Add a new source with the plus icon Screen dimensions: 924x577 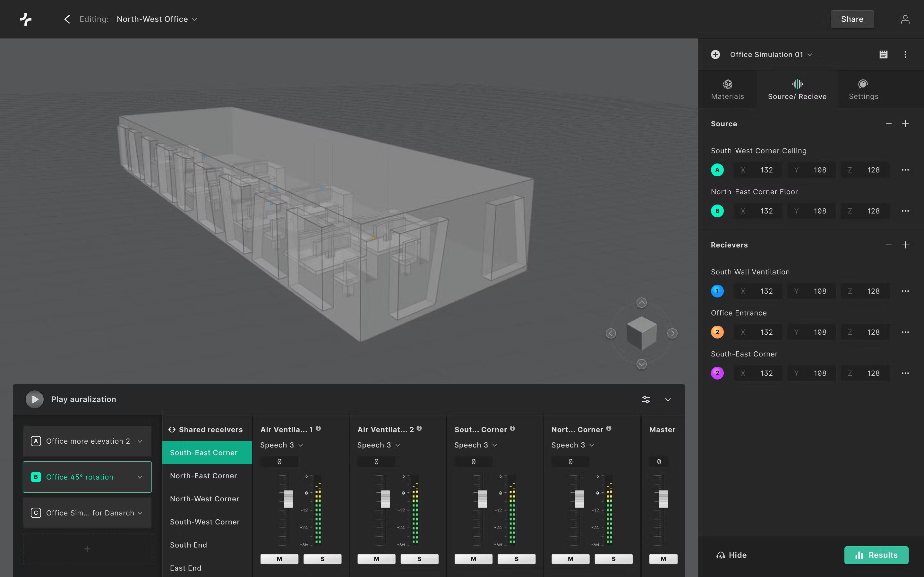[x=906, y=123]
